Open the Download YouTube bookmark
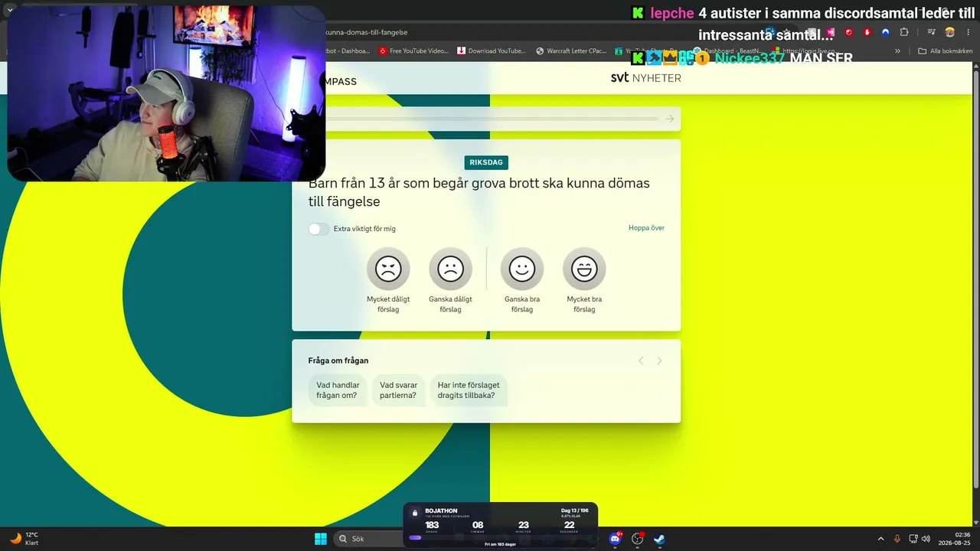The image size is (980, 551). 492,51
